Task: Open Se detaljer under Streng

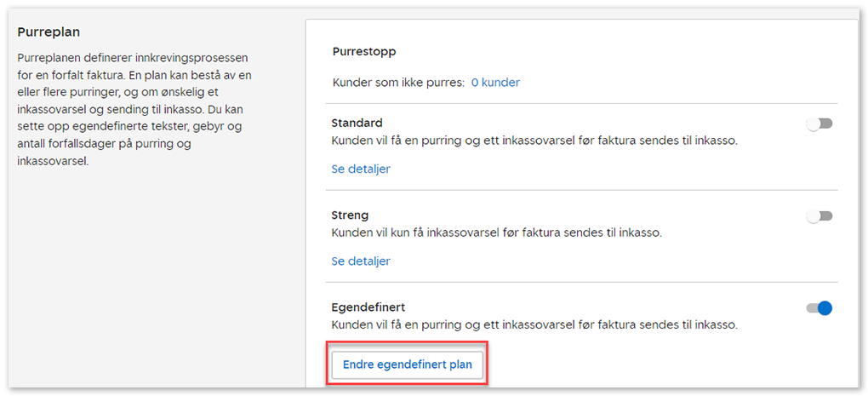Action: click(361, 261)
